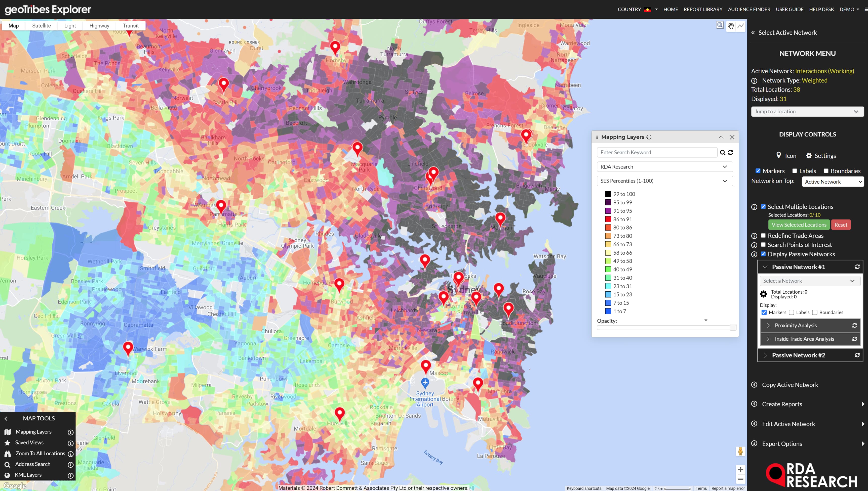868x491 pixels.
Task: Open Passive Network #1 gear settings
Action: pyautogui.click(x=763, y=294)
